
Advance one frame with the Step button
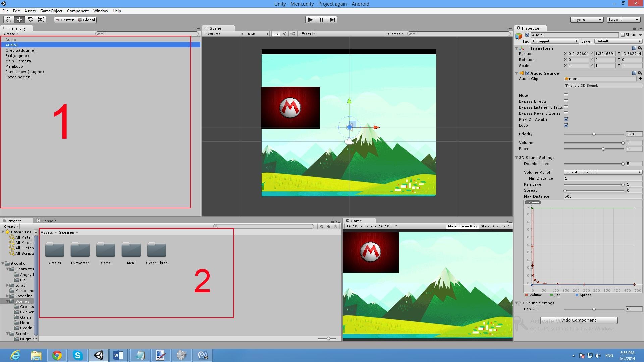click(x=332, y=20)
